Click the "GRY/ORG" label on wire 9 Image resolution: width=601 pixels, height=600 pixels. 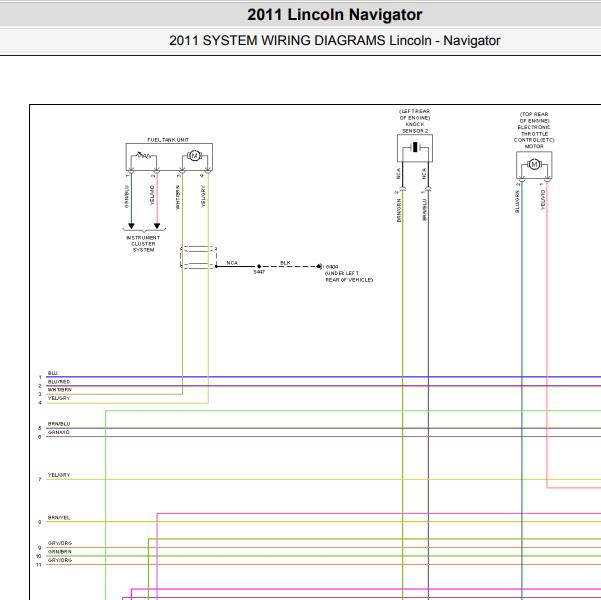click(x=59, y=543)
